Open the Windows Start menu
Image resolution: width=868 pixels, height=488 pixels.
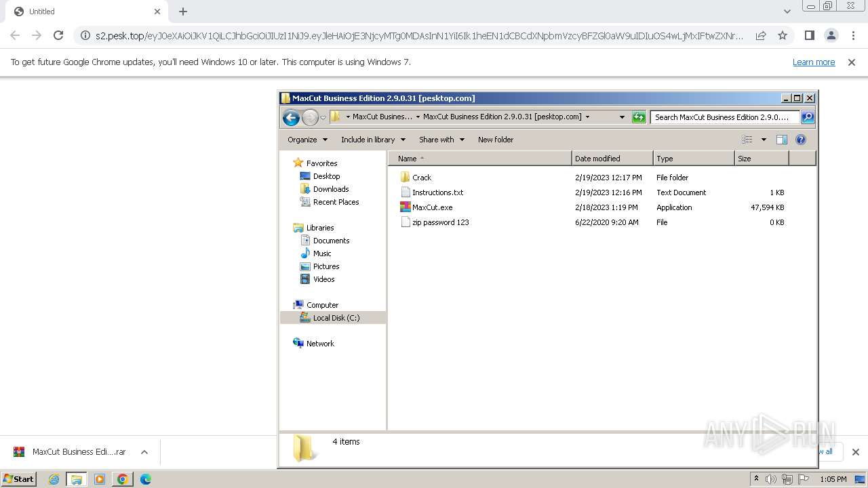19,479
